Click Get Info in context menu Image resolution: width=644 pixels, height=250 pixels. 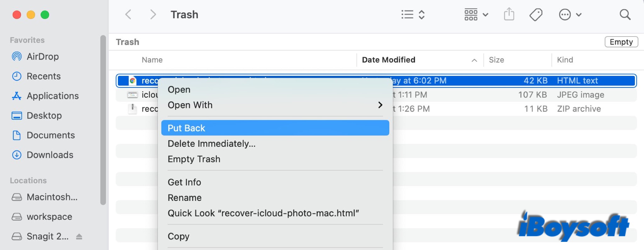[184, 182]
